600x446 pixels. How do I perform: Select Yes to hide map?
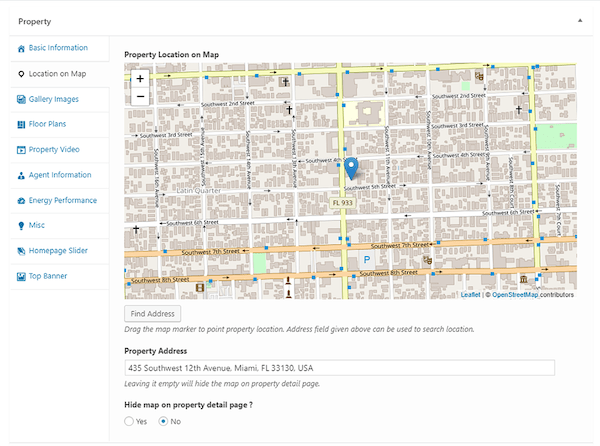coord(129,421)
